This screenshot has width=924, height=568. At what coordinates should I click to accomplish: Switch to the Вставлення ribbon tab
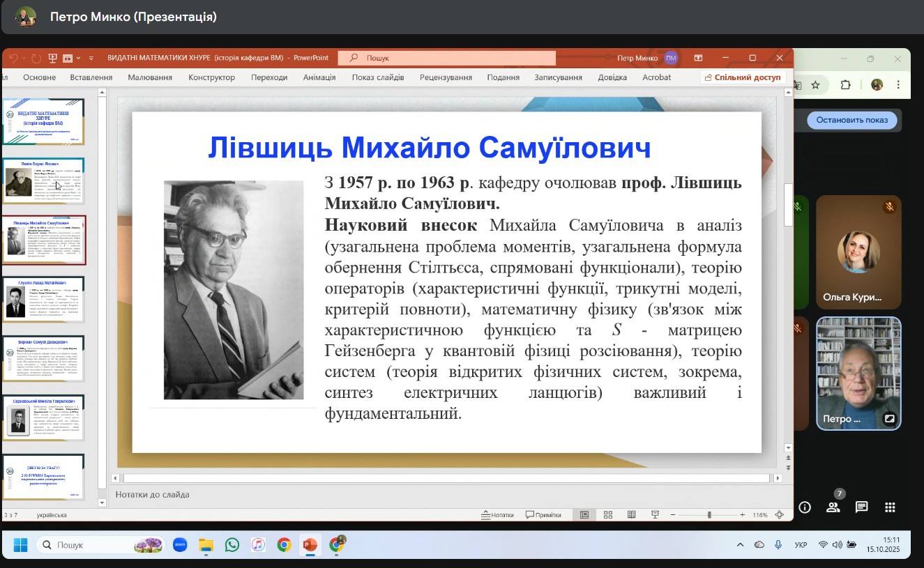tap(91, 77)
